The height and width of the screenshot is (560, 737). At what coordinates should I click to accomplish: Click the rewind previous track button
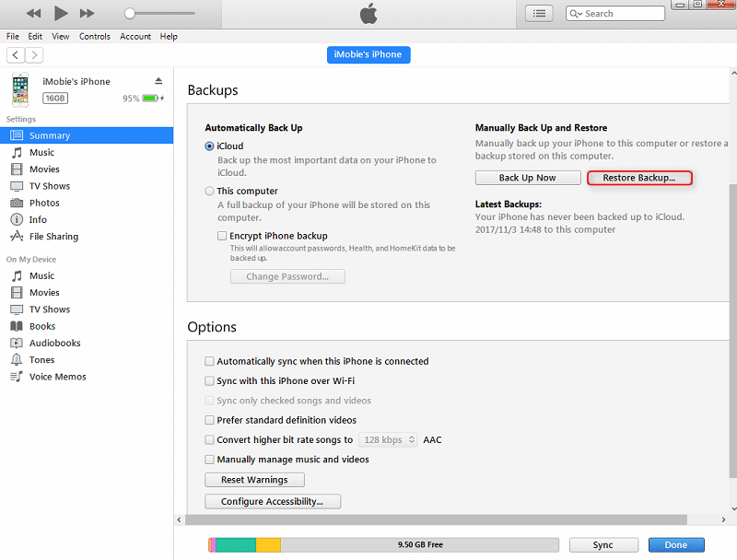33,13
